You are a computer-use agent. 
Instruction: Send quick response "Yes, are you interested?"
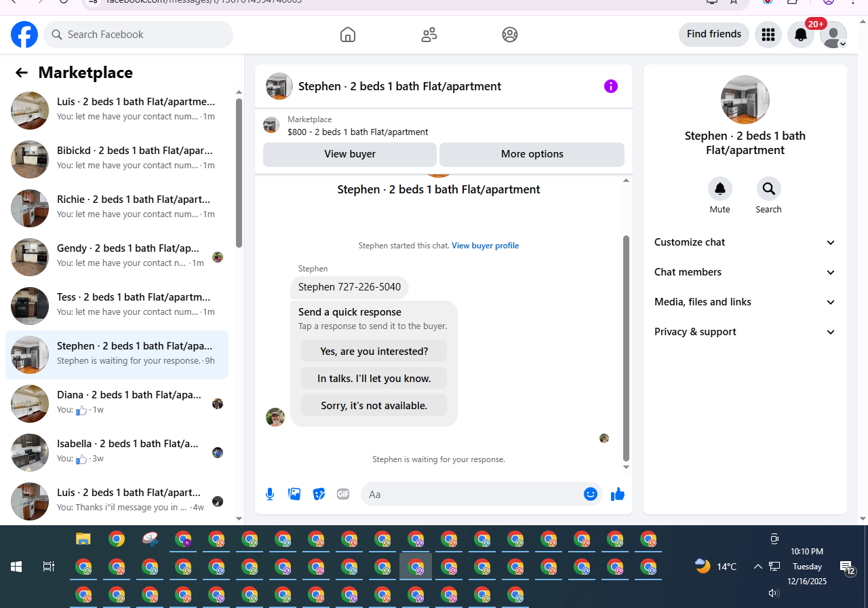[x=374, y=351]
